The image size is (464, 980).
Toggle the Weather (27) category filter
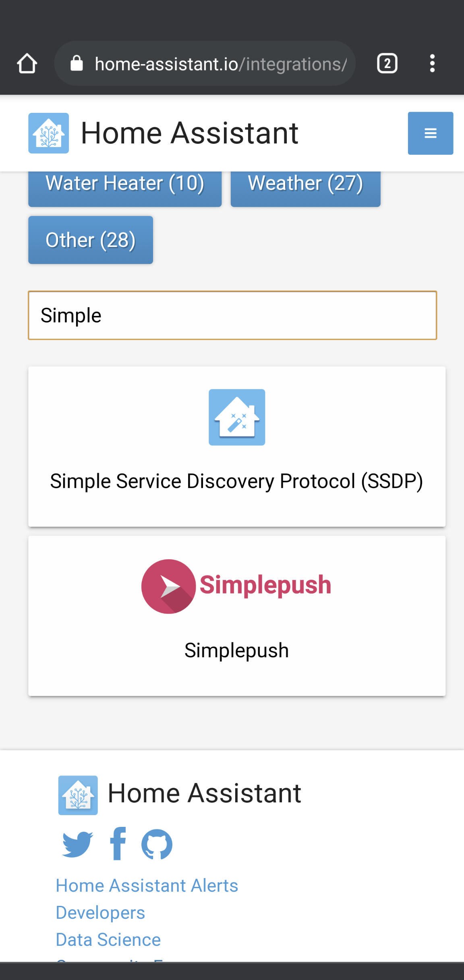[305, 183]
